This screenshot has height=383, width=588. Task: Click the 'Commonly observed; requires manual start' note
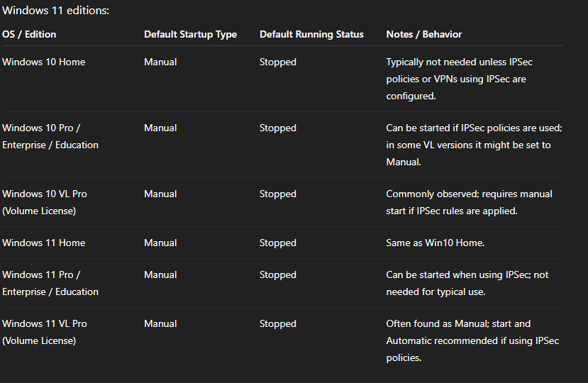[469, 202]
